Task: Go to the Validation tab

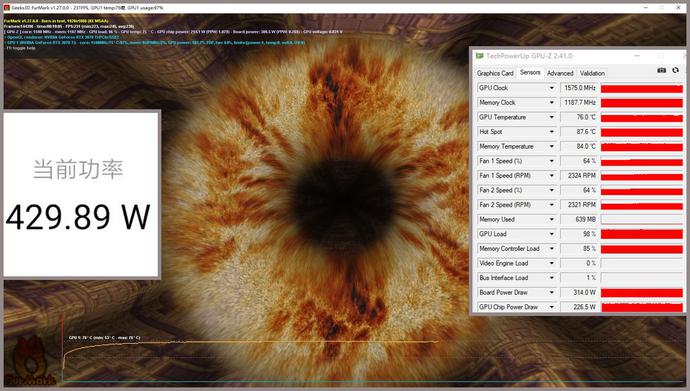Action: pos(592,73)
